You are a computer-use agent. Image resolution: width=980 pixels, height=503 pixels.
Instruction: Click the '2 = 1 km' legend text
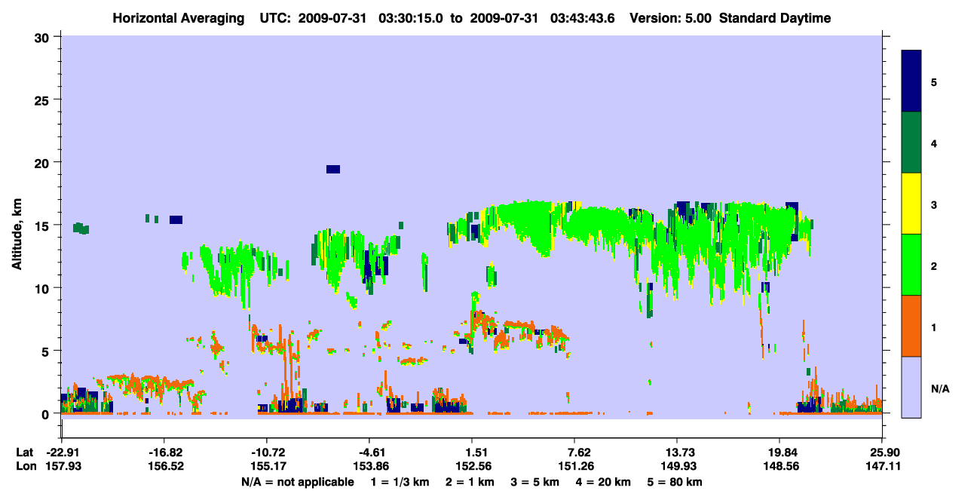(470, 481)
